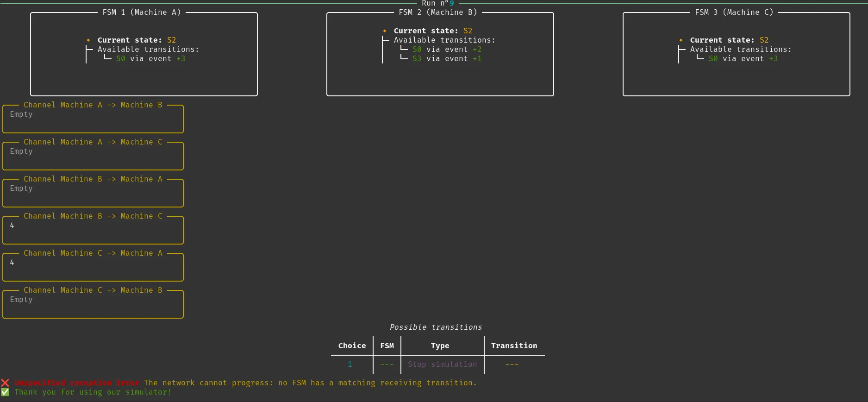Click the Transition column header

514,346
